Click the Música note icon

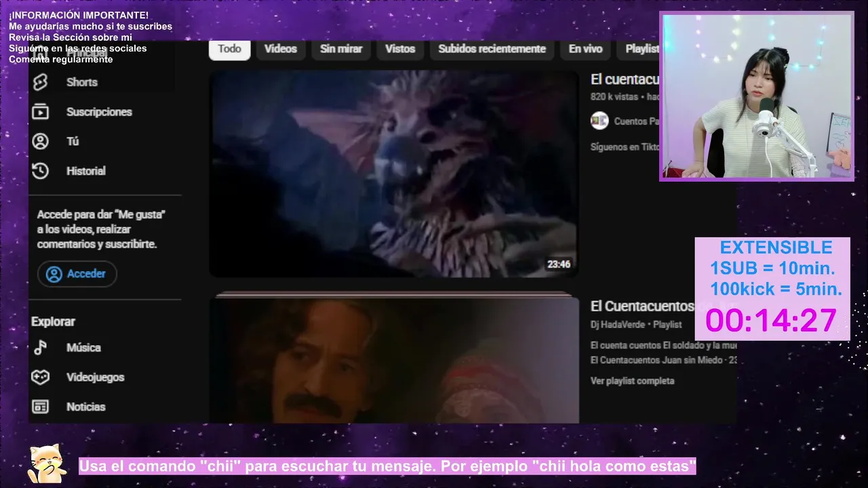(x=41, y=348)
